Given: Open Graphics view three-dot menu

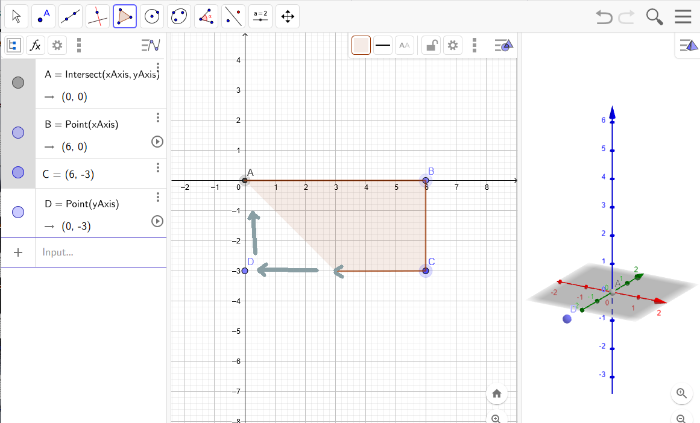Looking at the screenshot, I should 475,45.
